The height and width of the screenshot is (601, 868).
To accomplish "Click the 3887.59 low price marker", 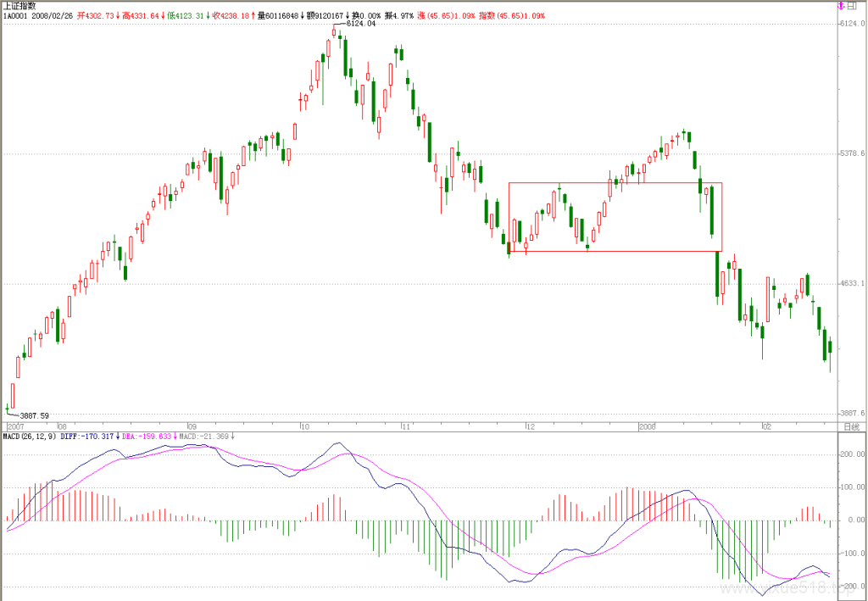I will pyautogui.click(x=34, y=415).
